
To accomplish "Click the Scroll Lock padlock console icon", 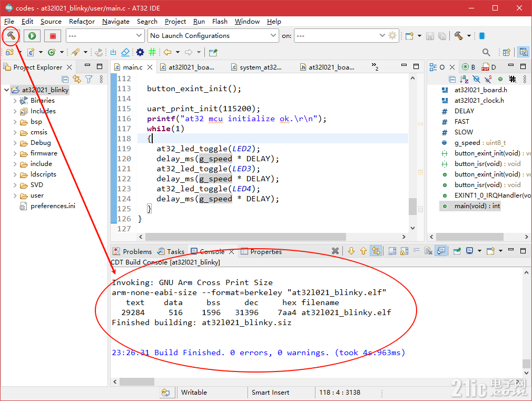I will pyautogui.click(x=404, y=251).
